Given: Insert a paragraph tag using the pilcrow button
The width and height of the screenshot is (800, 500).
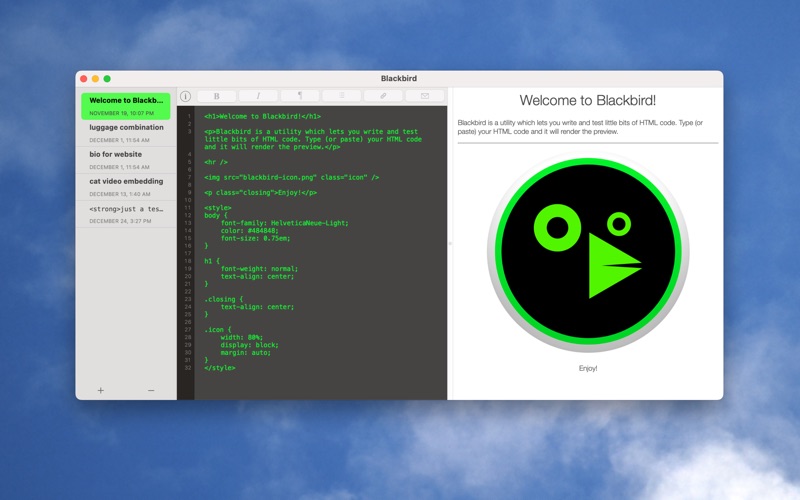Looking at the screenshot, I should (300, 96).
